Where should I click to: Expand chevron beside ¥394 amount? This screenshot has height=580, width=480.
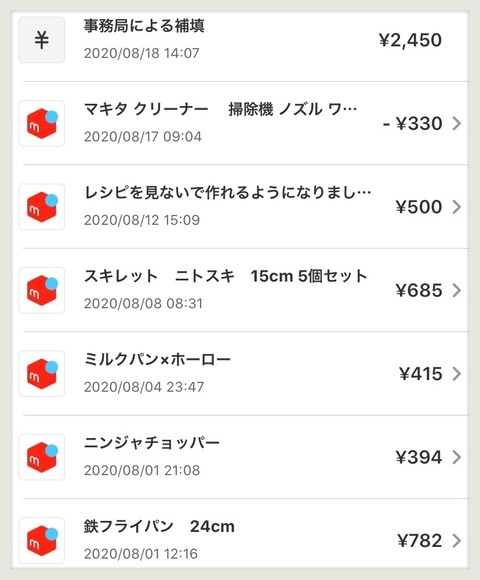(457, 458)
